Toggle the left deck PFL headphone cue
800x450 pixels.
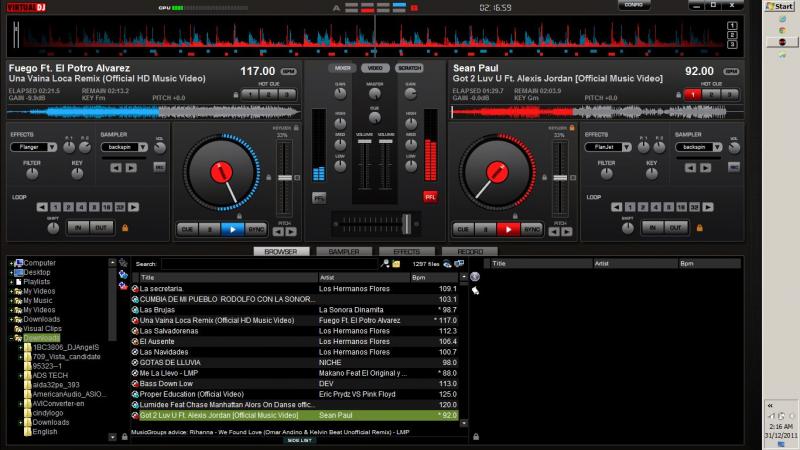point(319,198)
